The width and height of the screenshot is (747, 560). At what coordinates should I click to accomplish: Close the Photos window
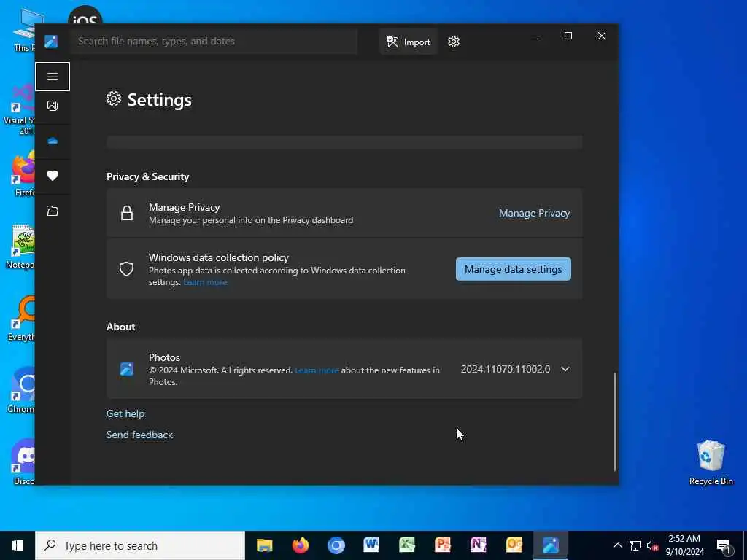(x=602, y=36)
